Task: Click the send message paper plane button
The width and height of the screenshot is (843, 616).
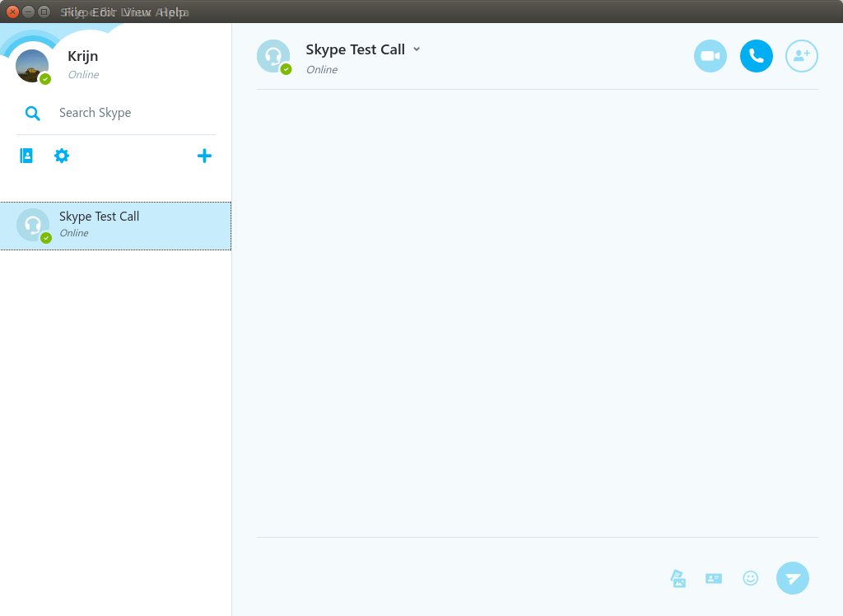Action: click(x=793, y=578)
